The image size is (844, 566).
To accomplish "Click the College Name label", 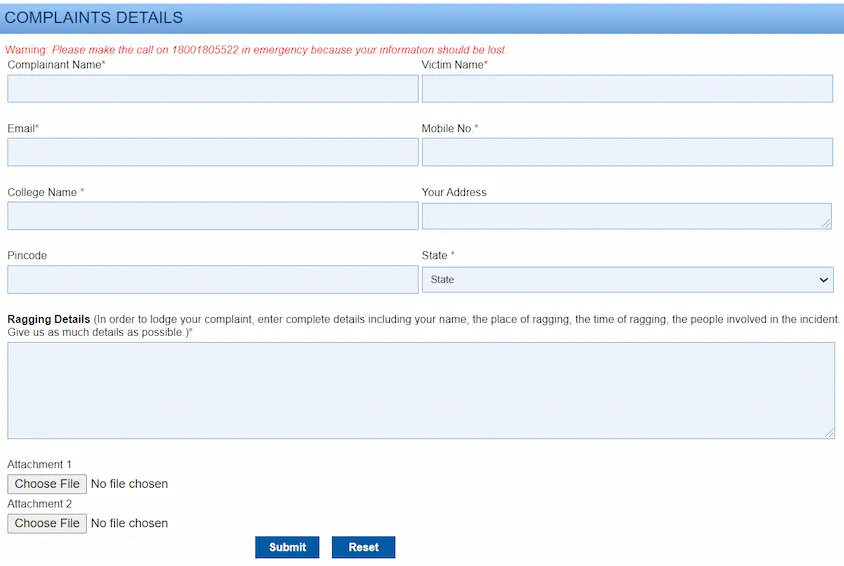I will point(42,192).
